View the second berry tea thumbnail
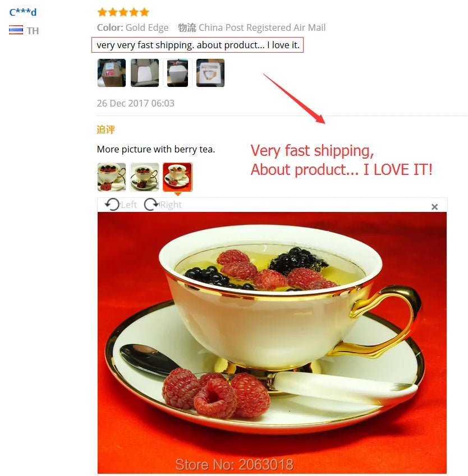Image resolution: width=468 pixels, height=476 pixels. coord(144,177)
